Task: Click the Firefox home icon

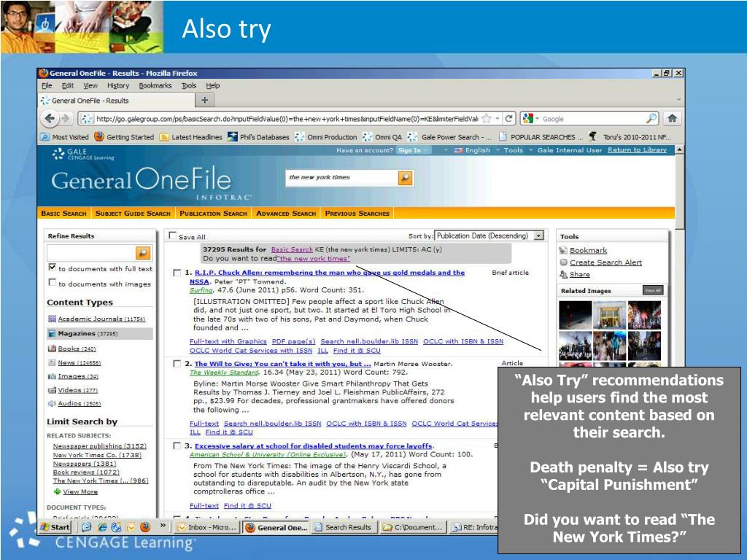Action: [672, 118]
